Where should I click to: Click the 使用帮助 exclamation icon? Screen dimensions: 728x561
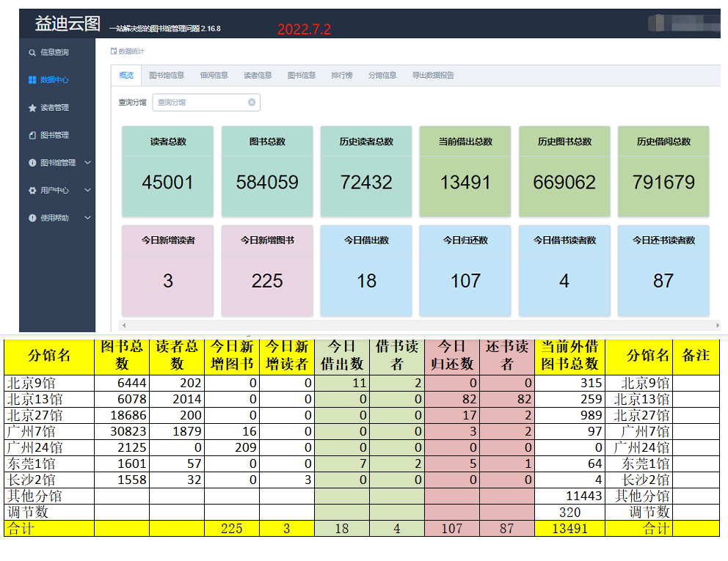[32, 218]
